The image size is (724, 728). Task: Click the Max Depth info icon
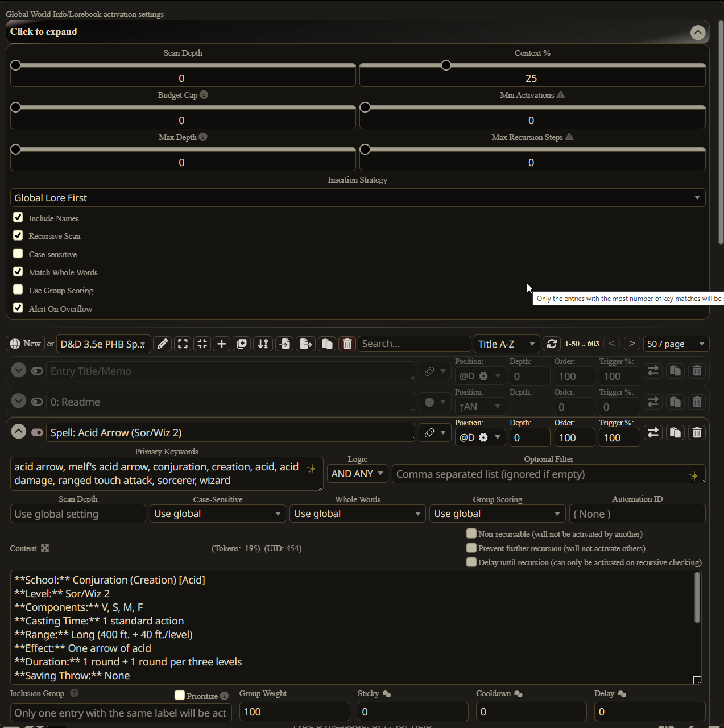click(203, 137)
